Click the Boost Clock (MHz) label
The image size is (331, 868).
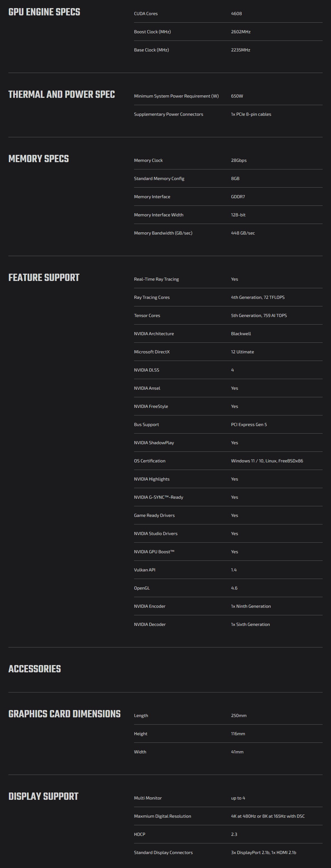click(x=152, y=32)
